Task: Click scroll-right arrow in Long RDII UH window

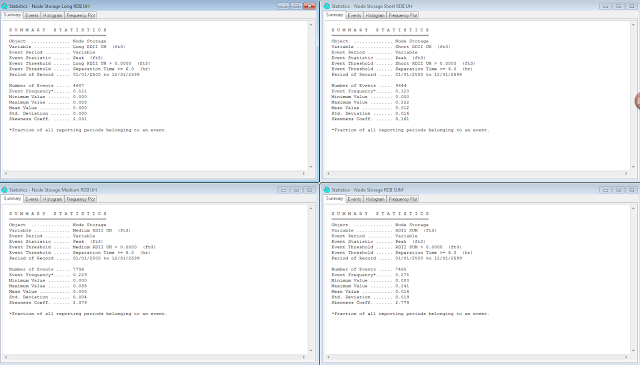Action: tap(304, 174)
